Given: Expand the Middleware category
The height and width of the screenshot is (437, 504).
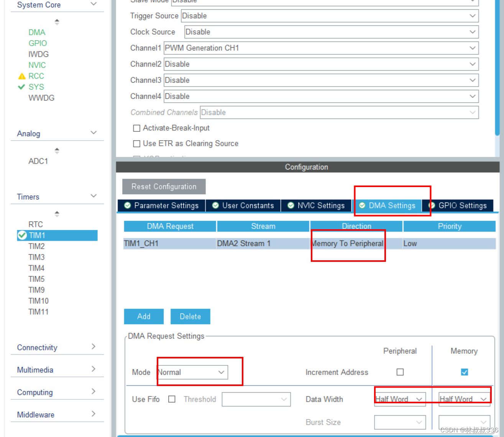Looking at the screenshot, I should 94,414.
